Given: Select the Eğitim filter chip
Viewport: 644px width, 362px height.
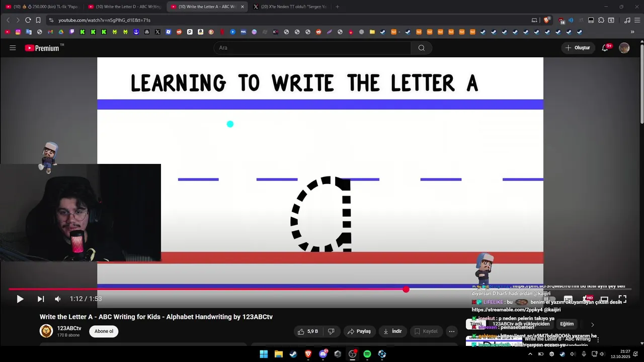Looking at the screenshot, I should (x=567, y=324).
